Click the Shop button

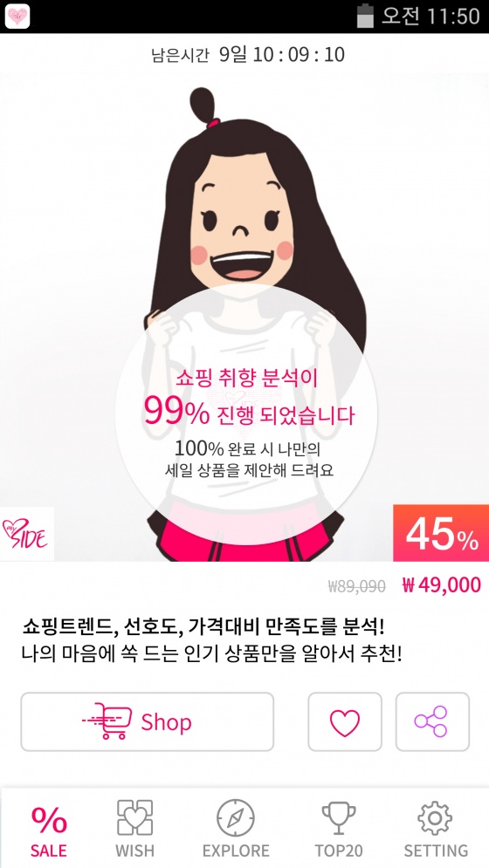(x=148, y=721)
